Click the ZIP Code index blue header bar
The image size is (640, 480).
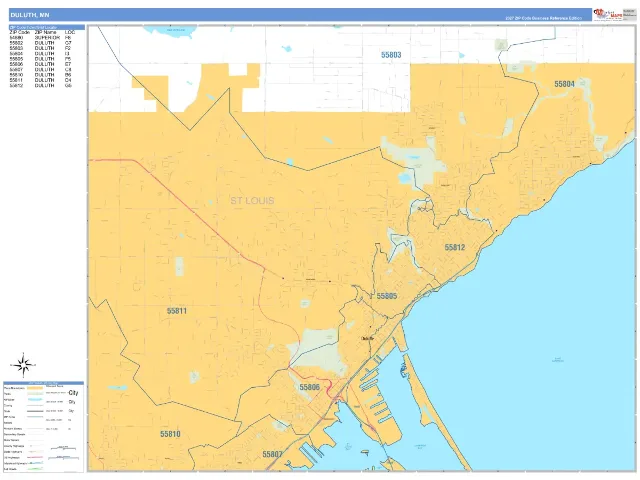tap(47, 27)
